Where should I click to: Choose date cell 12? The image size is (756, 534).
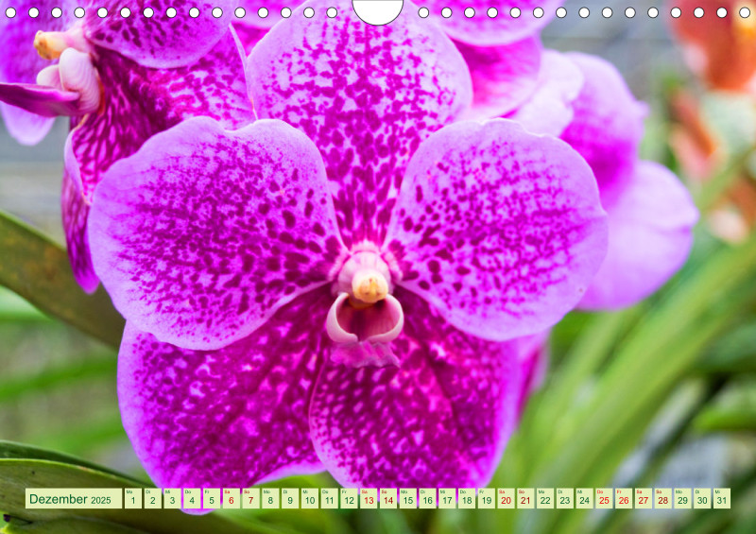click(x=349, y=498)
